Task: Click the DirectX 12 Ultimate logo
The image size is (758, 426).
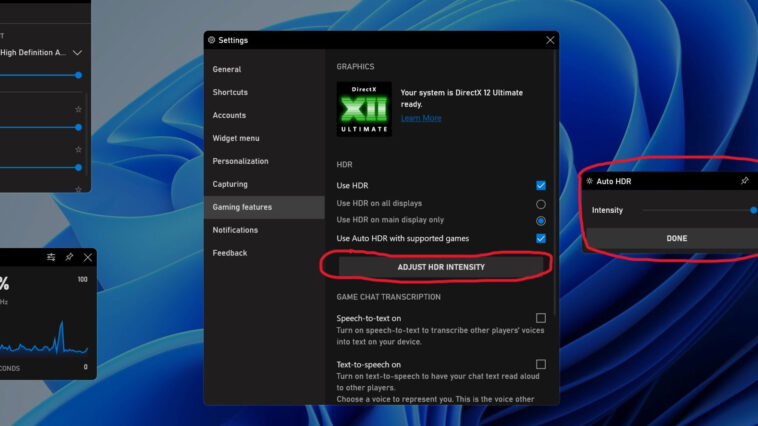Action: (x=364, y=109)
